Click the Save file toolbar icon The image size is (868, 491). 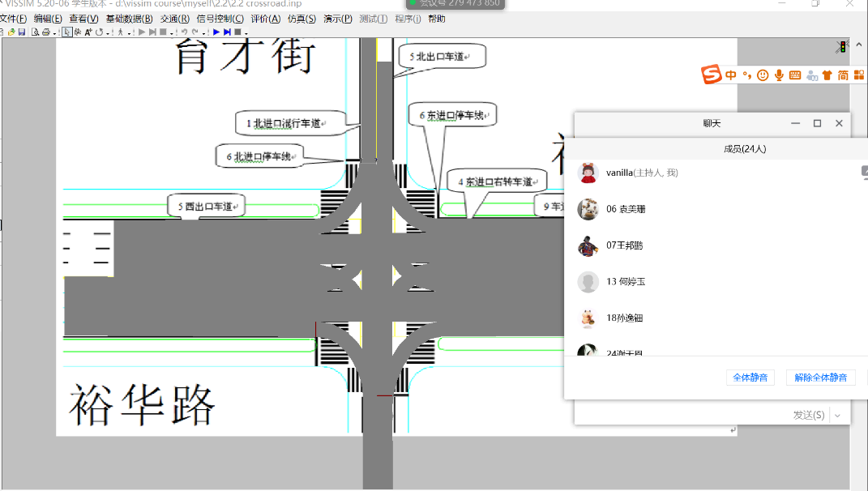(x=22, y=32)
